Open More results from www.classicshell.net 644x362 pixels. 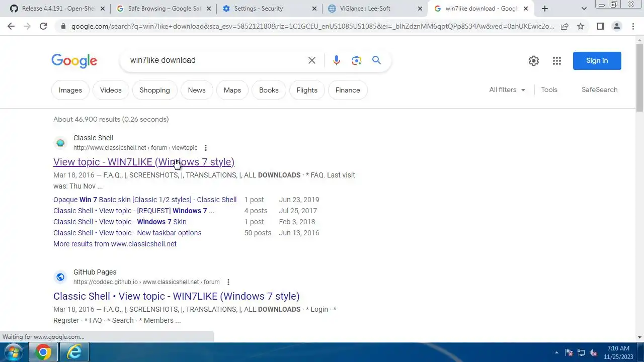[115, 244]
